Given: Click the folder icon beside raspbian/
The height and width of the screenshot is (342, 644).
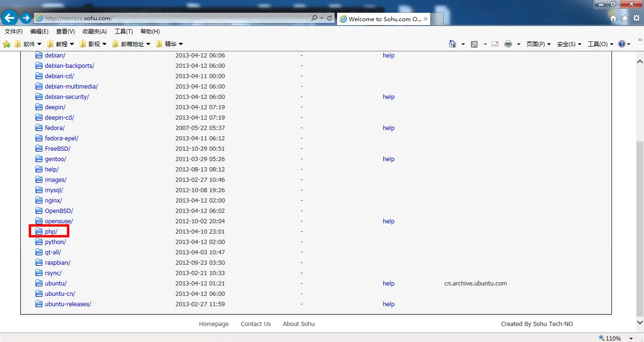Looking at the screenshot, I should point(39,262).
